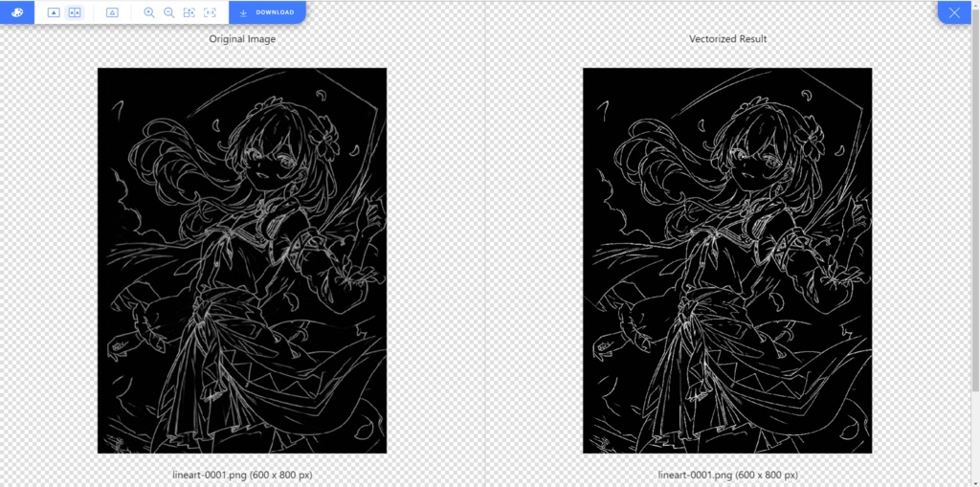Fit image to screen
The image size is (980, 487).
pyautogui.click(x=189, y=12)
